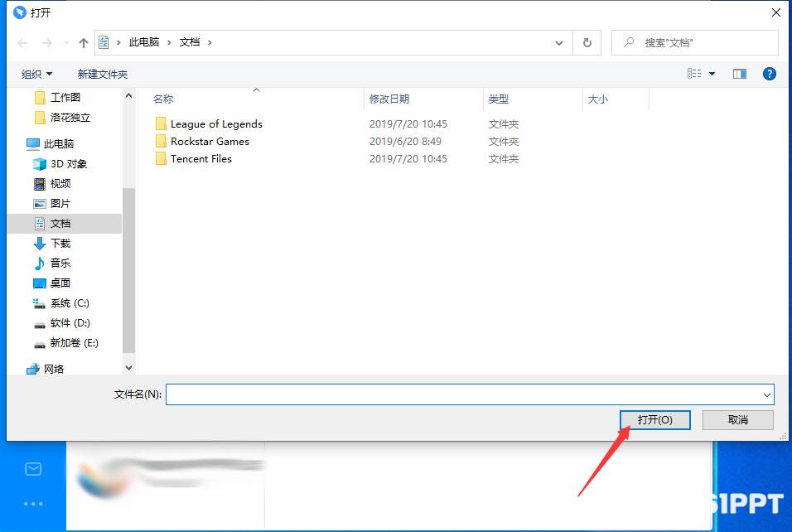This screenshot has width=792, height=532.
Task: Click the sidebar scrollbar thumb
Action: (x=128, y=270)
